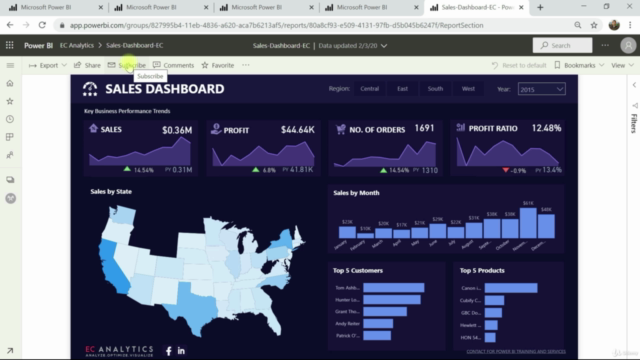Click the browser zoom magnifier icon

tap(578, 25)
